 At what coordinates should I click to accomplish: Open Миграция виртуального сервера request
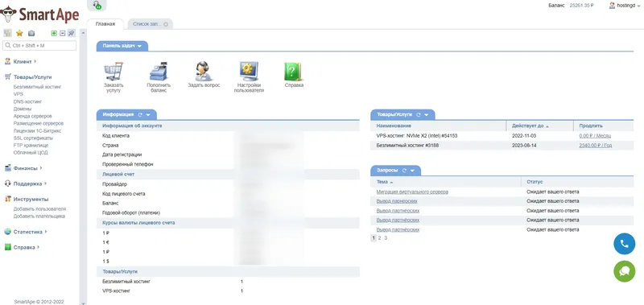click(x=412, y=192)
